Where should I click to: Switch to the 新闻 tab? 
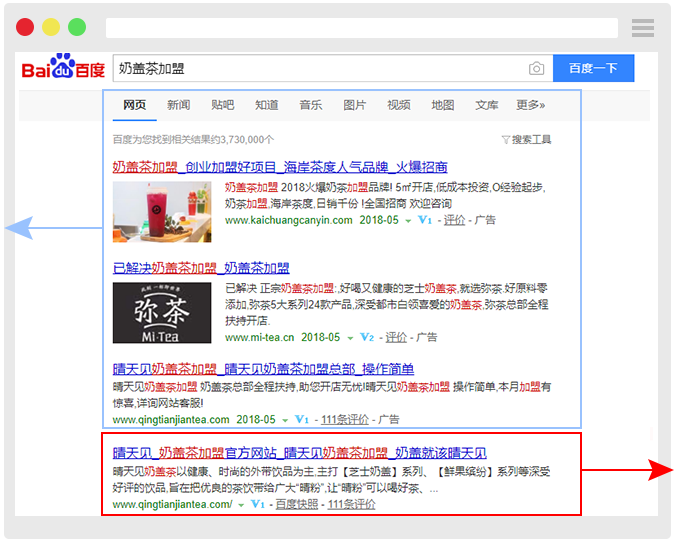178,105
